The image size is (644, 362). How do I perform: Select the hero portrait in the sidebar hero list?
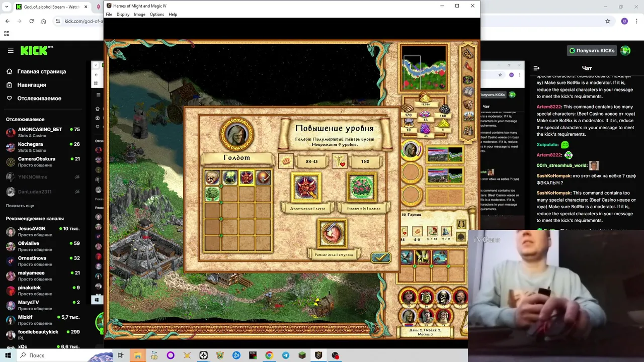click(411, 151)
